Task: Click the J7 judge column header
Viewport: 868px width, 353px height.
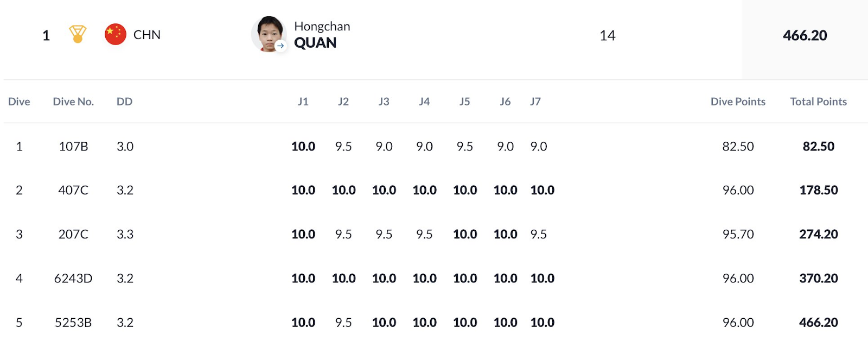Action: (535, 102)
